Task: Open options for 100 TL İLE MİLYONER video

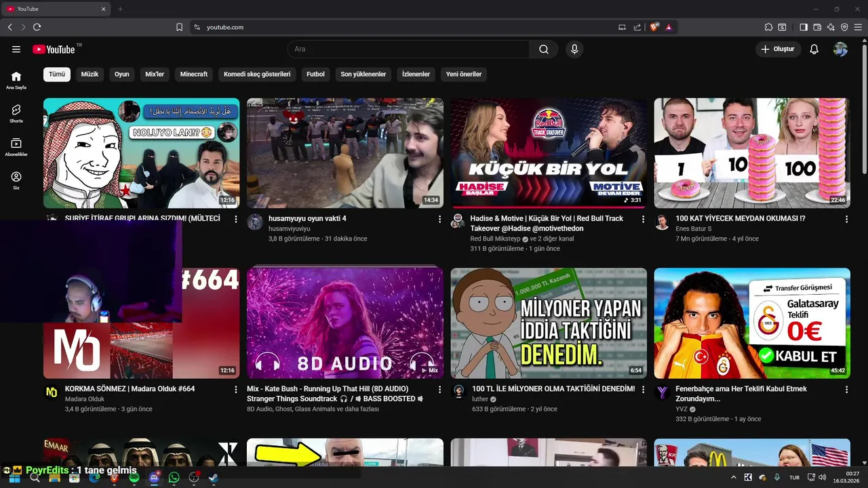Action: [643, 390]
